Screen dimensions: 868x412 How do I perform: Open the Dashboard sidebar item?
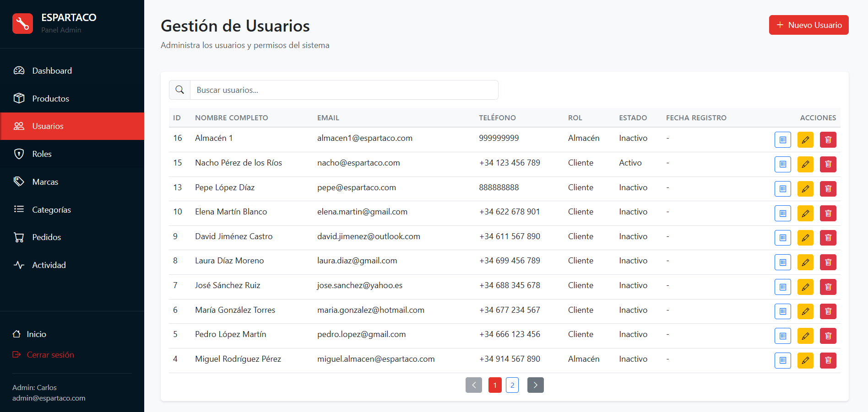tap(72, 71)
